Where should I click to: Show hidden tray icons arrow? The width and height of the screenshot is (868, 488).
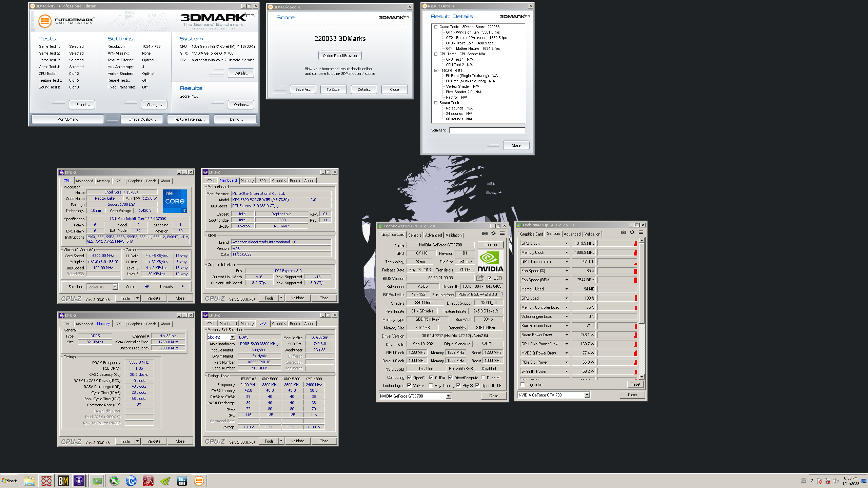tap(812, 481)
